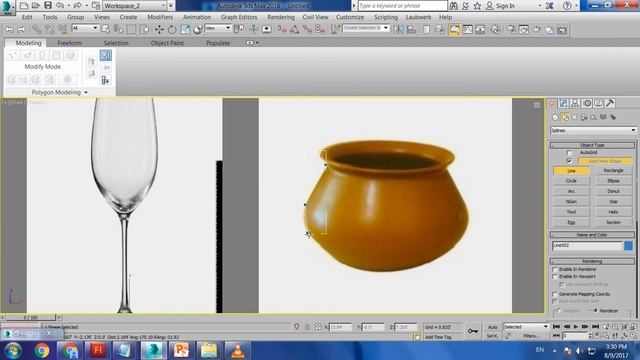The image size is (640, 360).
Task: Open the Display tab in command panel
Action: tap(598, 103)
